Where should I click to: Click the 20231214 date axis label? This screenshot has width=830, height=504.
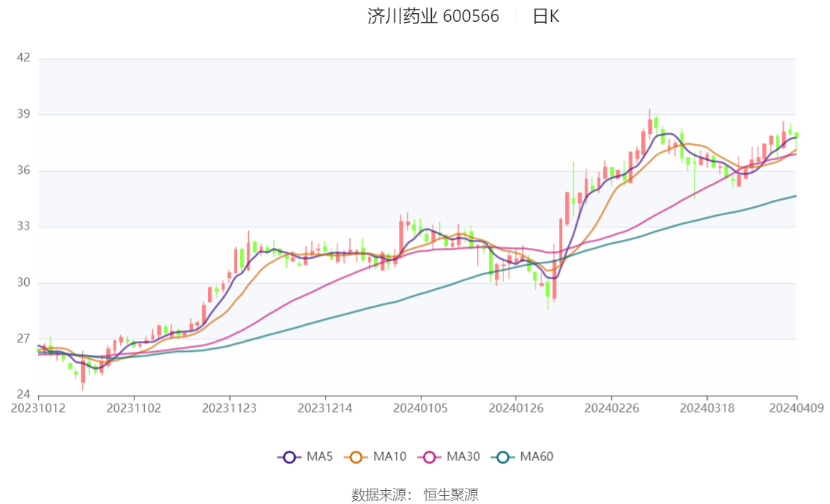click(325, 408)
